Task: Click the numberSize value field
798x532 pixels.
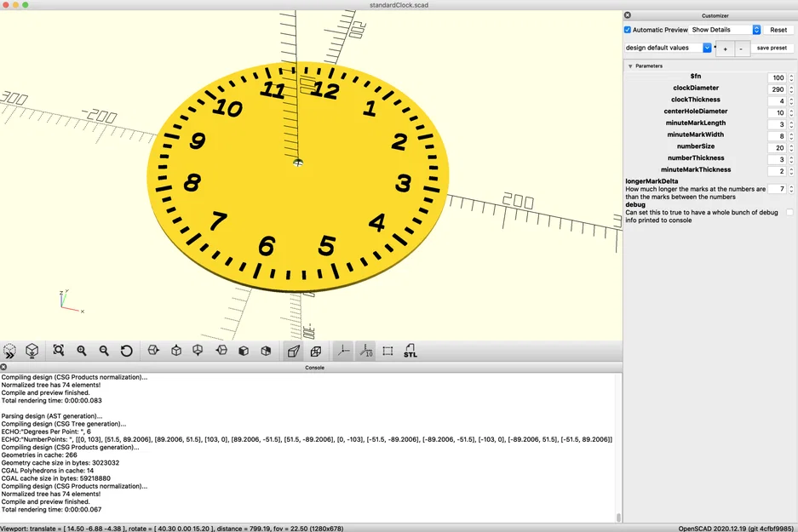Action: coord(777,148)
